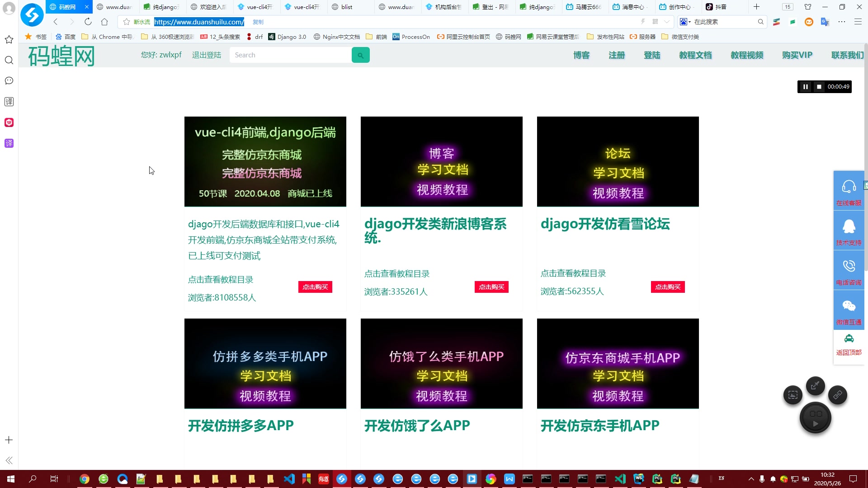Click the browser back arrow

click(x=56, y=22)
